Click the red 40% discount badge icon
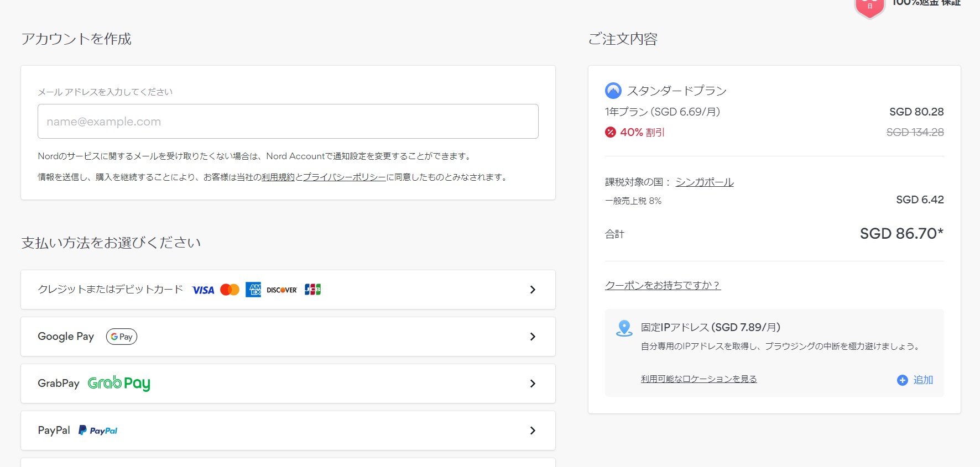 tap(610, 132)
